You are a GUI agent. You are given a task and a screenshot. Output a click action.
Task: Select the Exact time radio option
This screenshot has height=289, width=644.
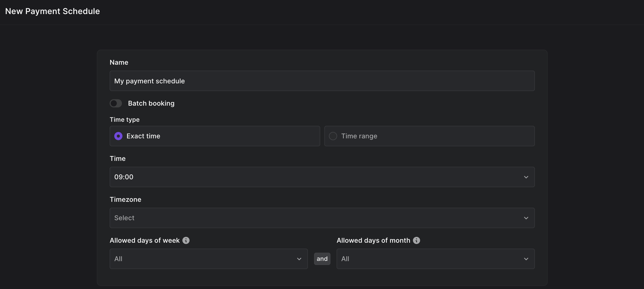pos(118,136)
